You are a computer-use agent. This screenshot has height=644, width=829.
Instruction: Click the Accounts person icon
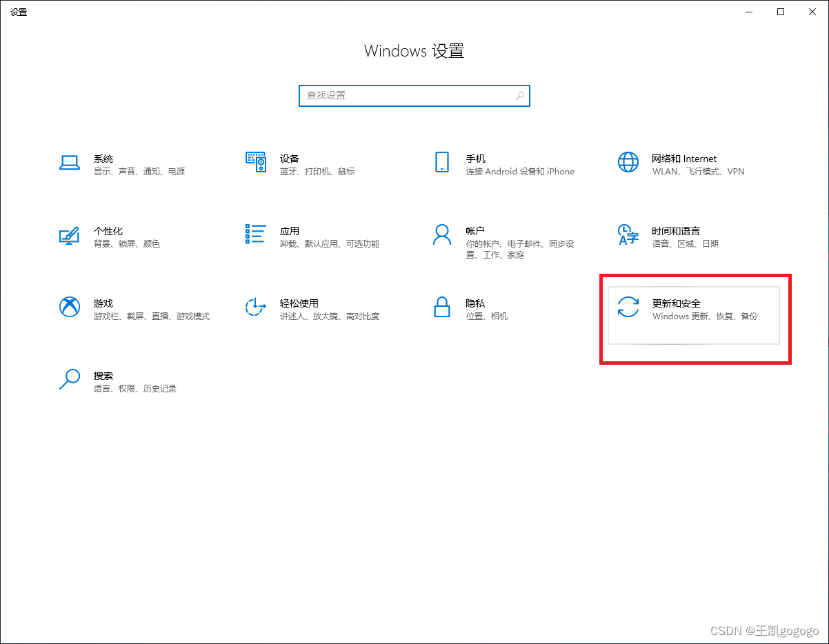tap(442, 234)
